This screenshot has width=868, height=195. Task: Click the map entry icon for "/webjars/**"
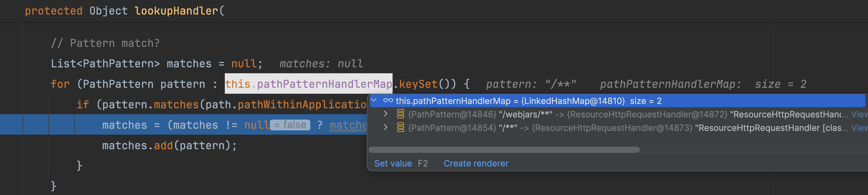[400, 114]
